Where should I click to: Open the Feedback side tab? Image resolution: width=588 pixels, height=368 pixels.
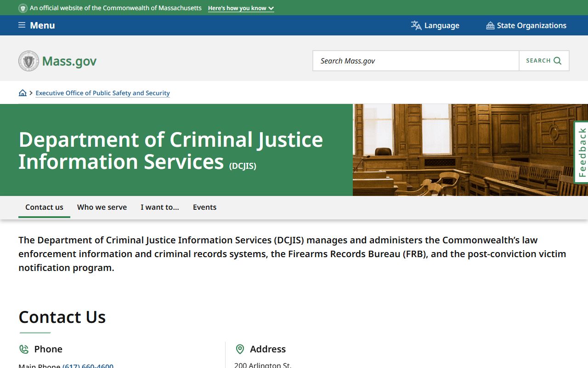coord(582,152)
